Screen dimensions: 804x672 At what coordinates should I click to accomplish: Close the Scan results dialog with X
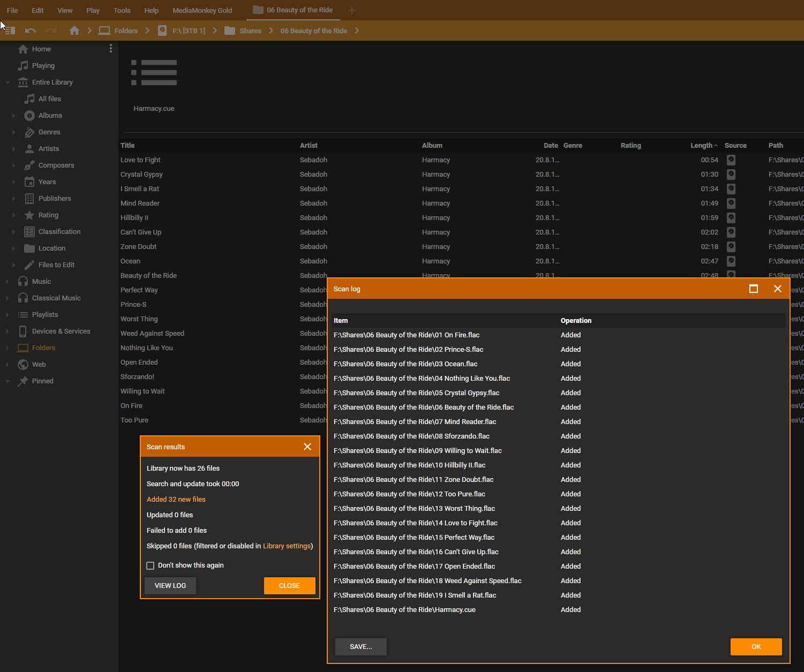tap(307, 447)
